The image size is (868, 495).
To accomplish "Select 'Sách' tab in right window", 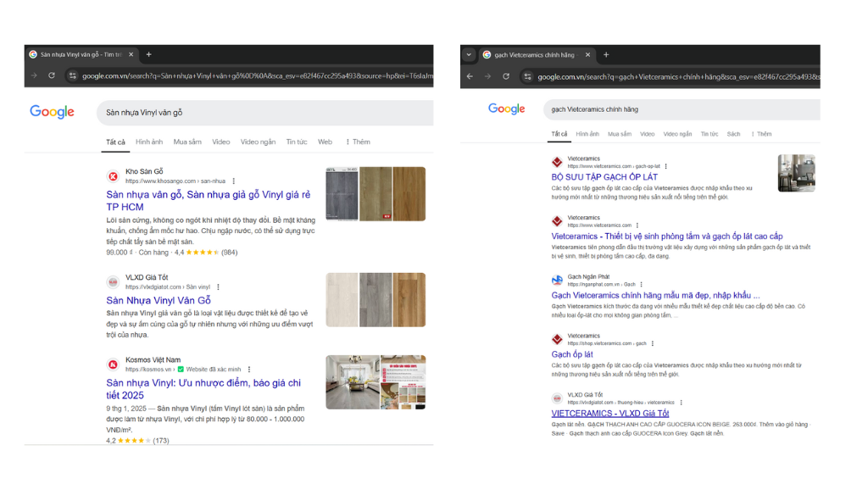I will (x=733, y=134).
